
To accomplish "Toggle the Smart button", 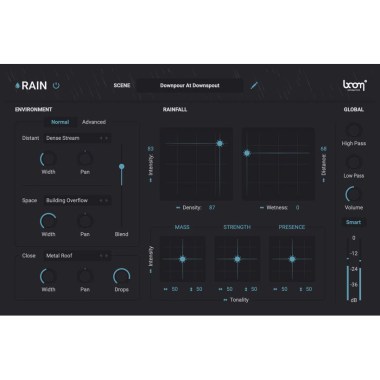I will tap(353, 222).
